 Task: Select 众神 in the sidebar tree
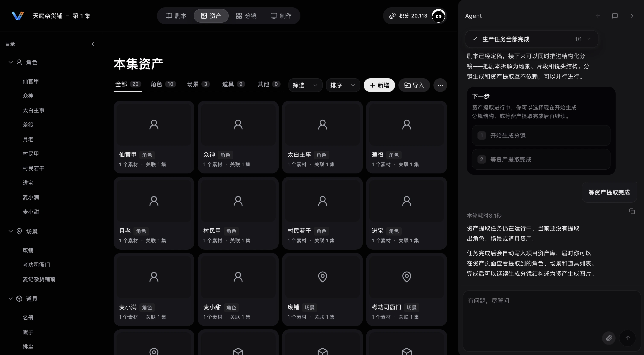point(28,96)
